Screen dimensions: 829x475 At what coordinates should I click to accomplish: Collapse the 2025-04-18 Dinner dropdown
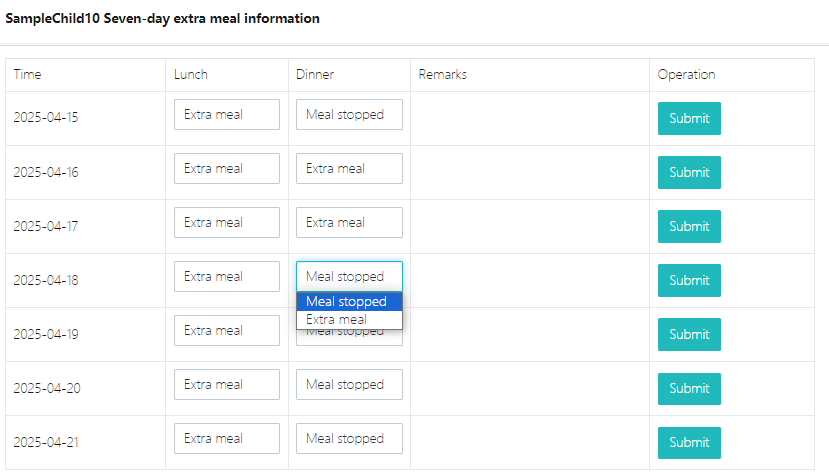click(349, 276)
